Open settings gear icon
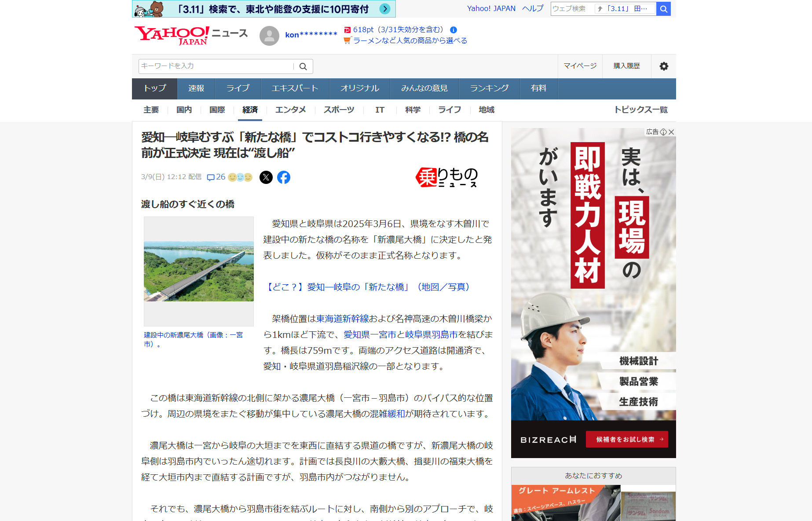Image resolution: width=812 pixels, height=521 pixels. coord(664,66)
